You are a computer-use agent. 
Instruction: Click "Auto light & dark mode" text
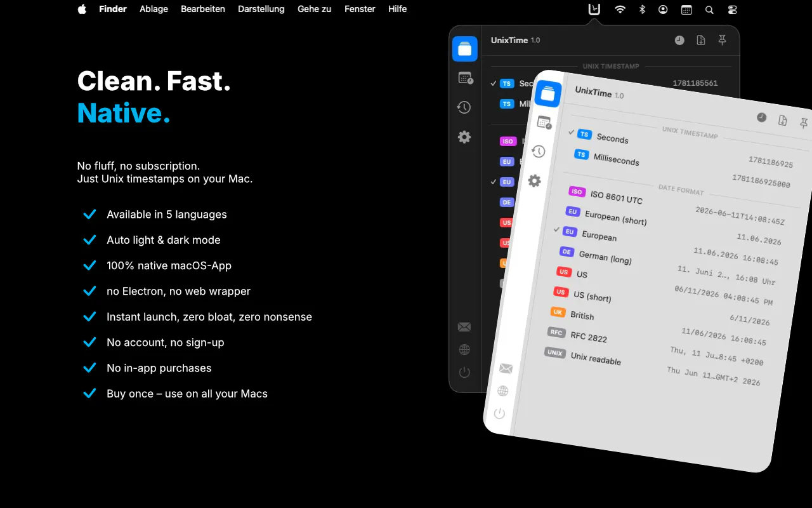pos(164,240)
